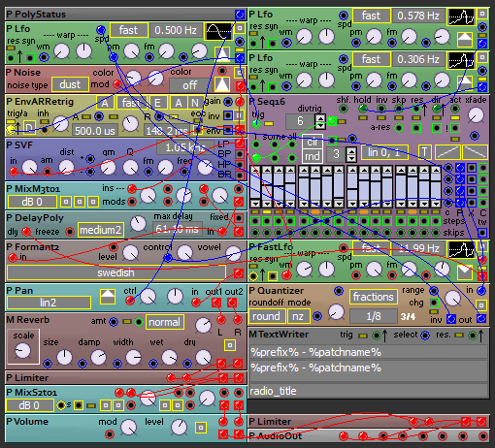Screen dimensions: 495x448
Task: Toggle the small square button in M Reverb
Action: tap(230, 345)
